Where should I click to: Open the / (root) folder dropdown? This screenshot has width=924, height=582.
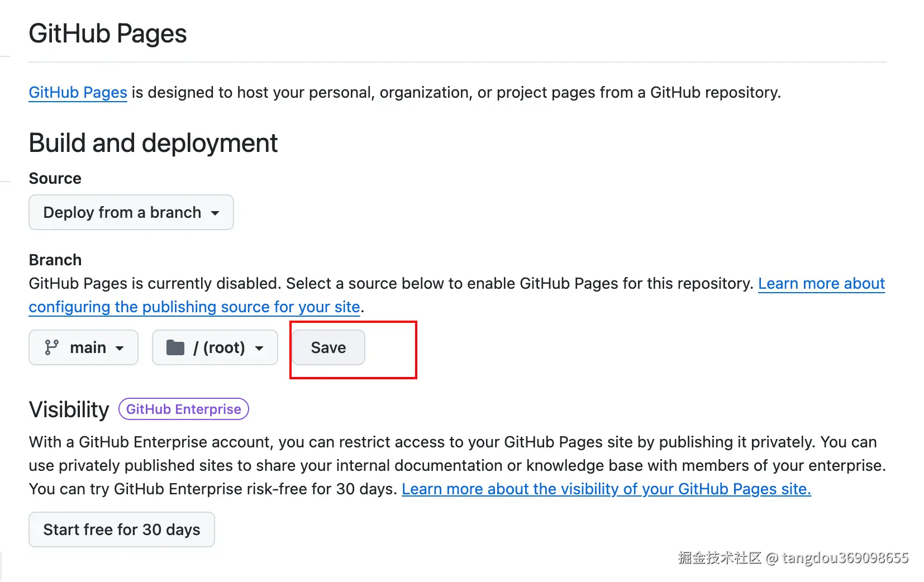(215, 347)
